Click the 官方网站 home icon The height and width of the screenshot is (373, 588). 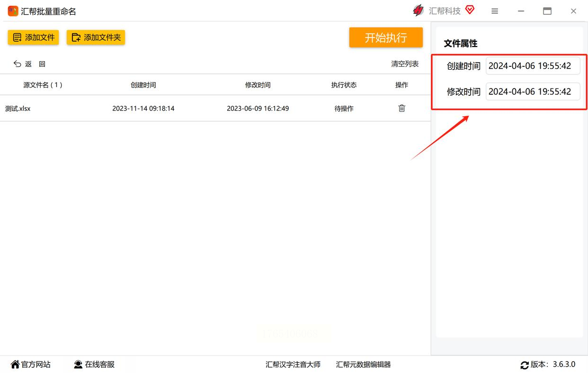click(15, 364)
